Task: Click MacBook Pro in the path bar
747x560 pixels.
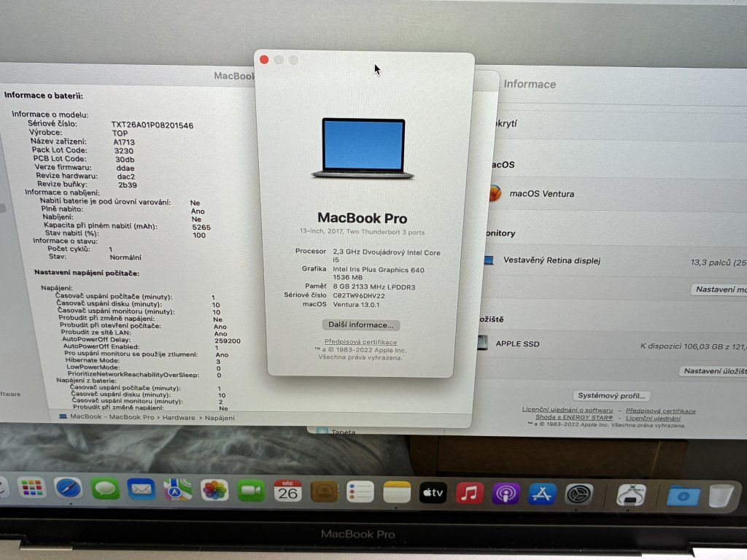Action: tap(131, 417)
